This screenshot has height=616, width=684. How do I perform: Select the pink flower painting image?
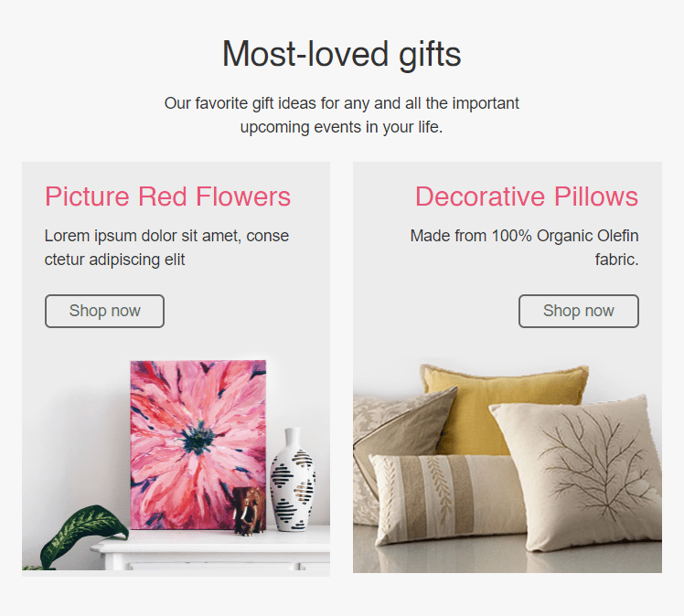click(x=198, y=445)
